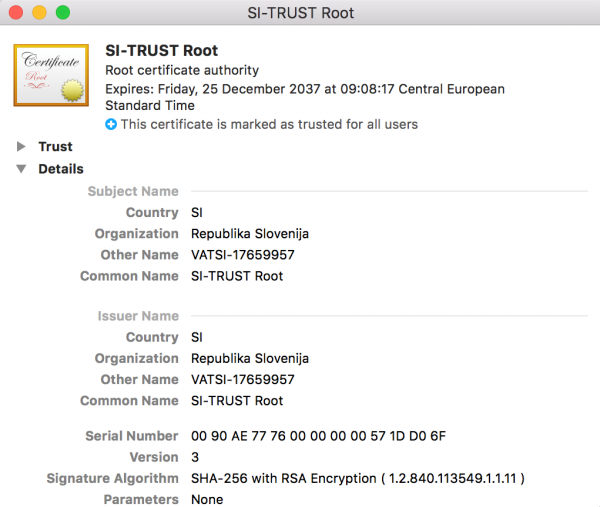
Task: Click the root certificate icon image
Action: pyautogui.click(x=51, y=75)
